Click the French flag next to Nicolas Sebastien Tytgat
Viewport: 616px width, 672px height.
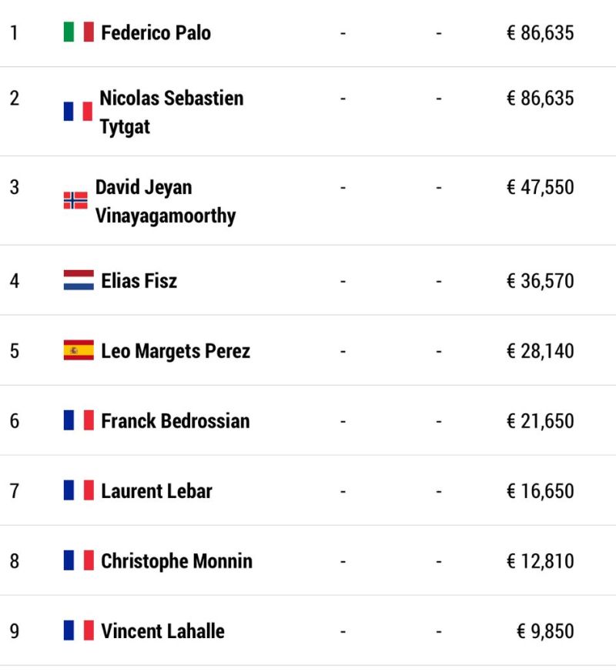78,111
